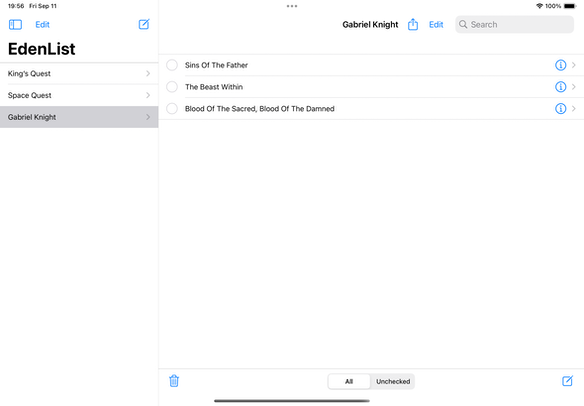Viewport: 584px width, 406px height.
Task: Check the battery status icon
Action: (x=570, y=6)
